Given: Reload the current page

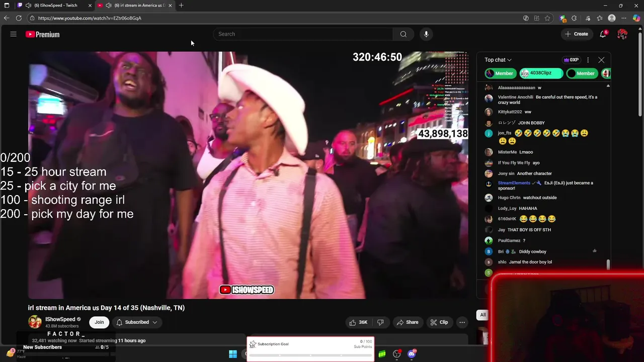Looking at the screenshot, I should pos(19,18).
